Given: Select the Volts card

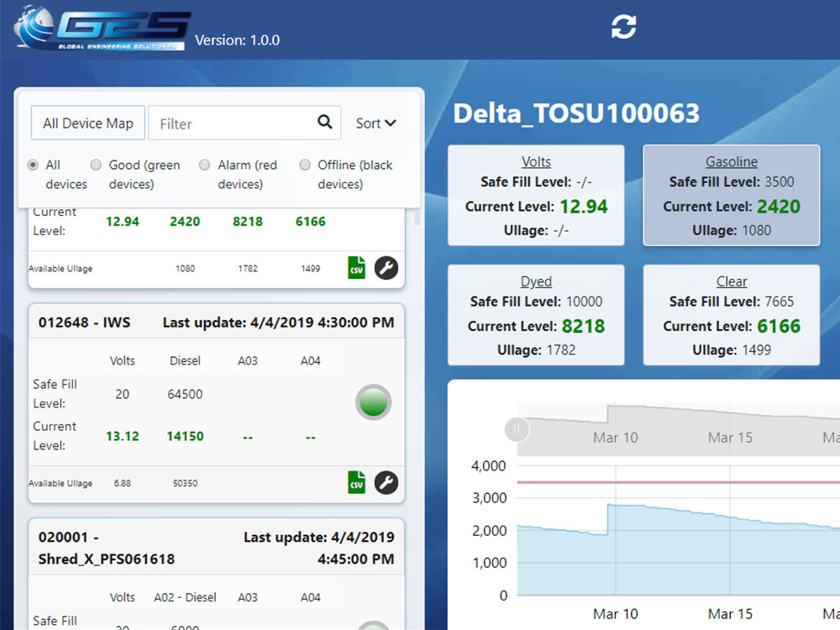Looking at the screenshot, I should coord(535,195).
